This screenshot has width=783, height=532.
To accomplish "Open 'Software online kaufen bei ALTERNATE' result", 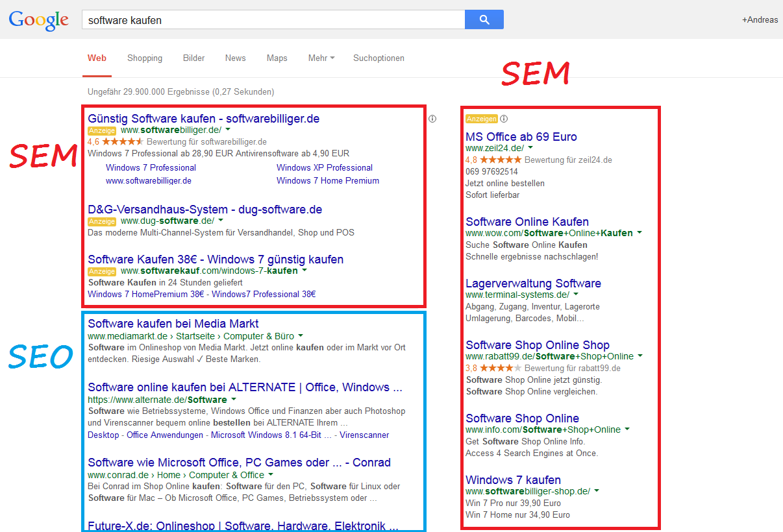I will pyautogui.click(x=245, y=387).
